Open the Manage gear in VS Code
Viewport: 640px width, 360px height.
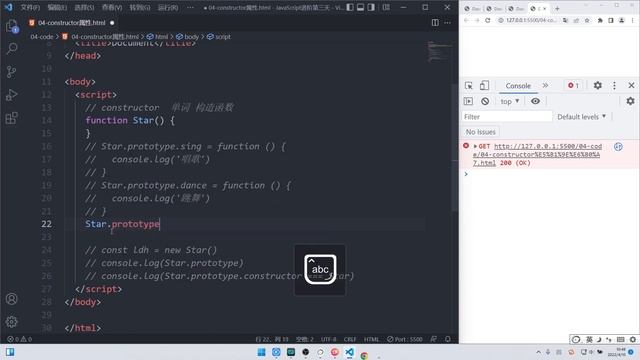12,322
